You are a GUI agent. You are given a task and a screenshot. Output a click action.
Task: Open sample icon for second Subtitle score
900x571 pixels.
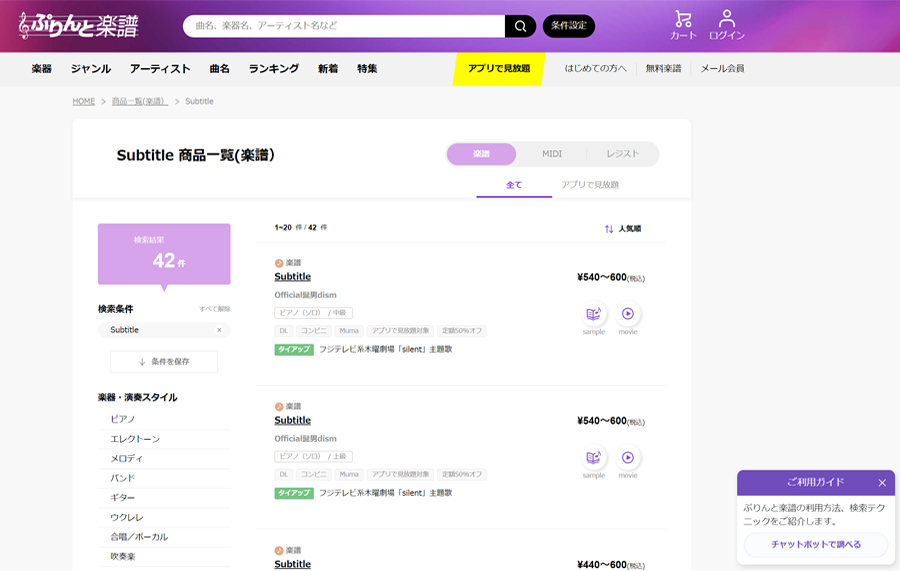(594, 458)
